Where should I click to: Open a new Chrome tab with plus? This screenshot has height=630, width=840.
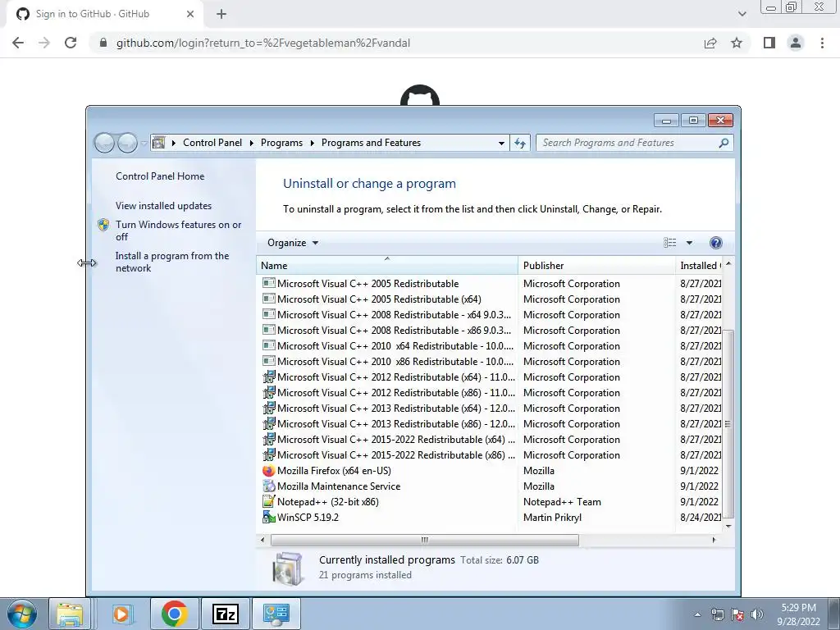click(x=221, y=14)
